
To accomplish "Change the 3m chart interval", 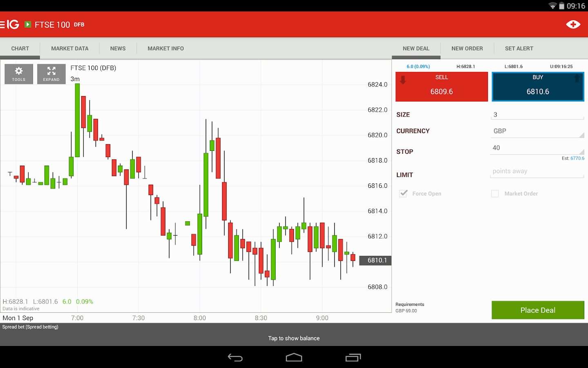I will (x=75, y=79).
